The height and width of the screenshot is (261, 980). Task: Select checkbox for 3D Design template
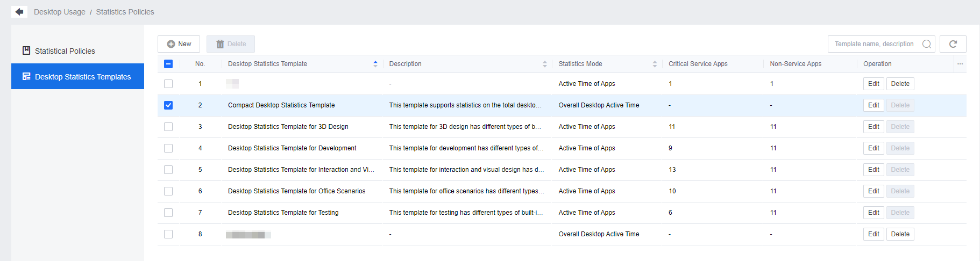click(168, 127)
